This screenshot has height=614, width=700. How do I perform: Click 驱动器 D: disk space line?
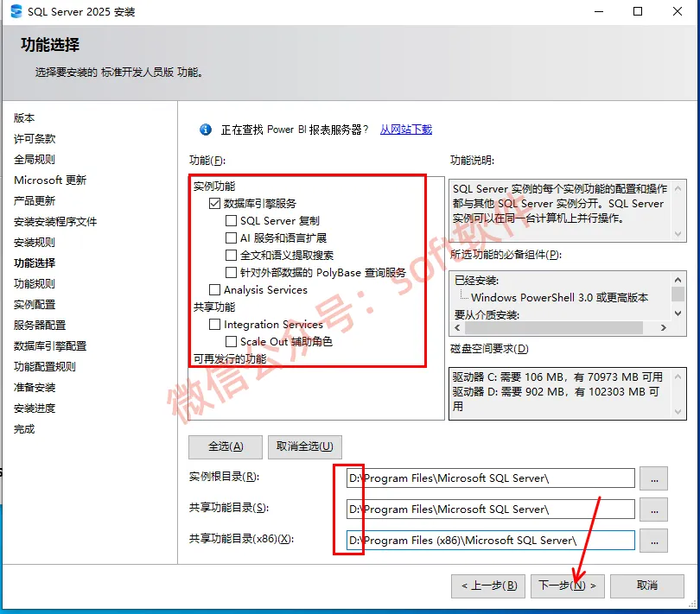[x=556, y=398]
